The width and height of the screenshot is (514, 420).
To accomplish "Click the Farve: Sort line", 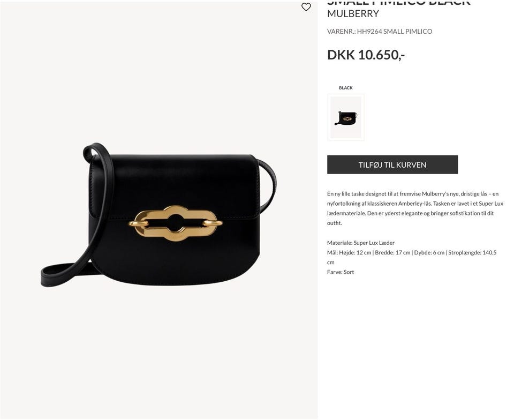I will (x=341, y=272).
